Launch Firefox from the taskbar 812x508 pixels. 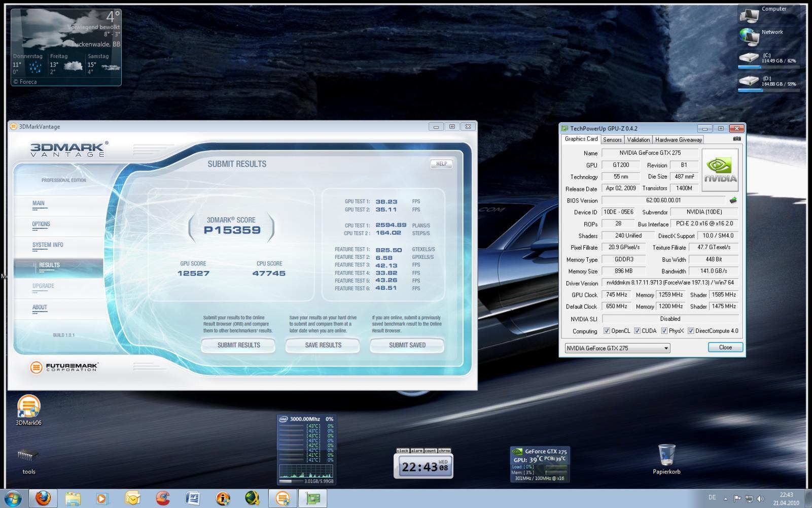pyautogui.click(x=43, y=498)
